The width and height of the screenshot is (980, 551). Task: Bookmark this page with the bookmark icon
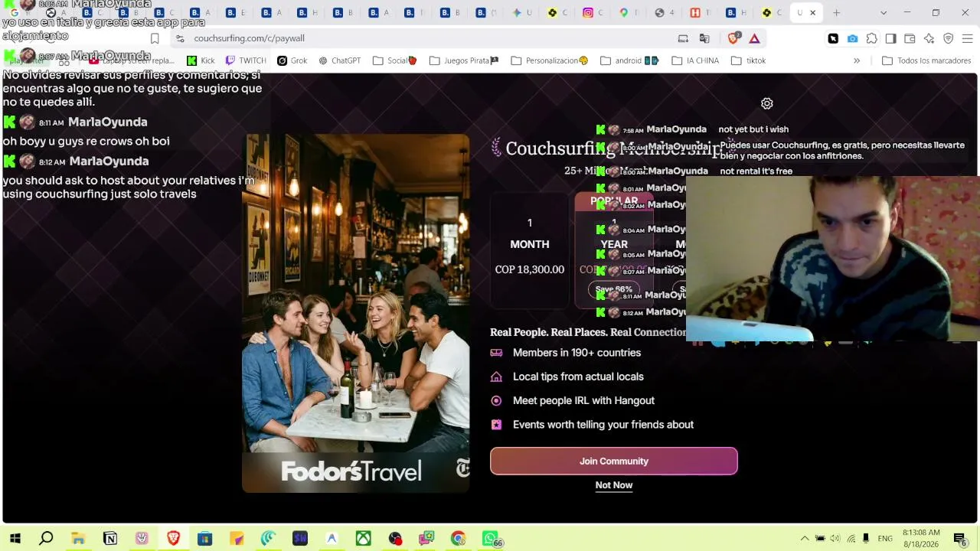coord(155,38)
